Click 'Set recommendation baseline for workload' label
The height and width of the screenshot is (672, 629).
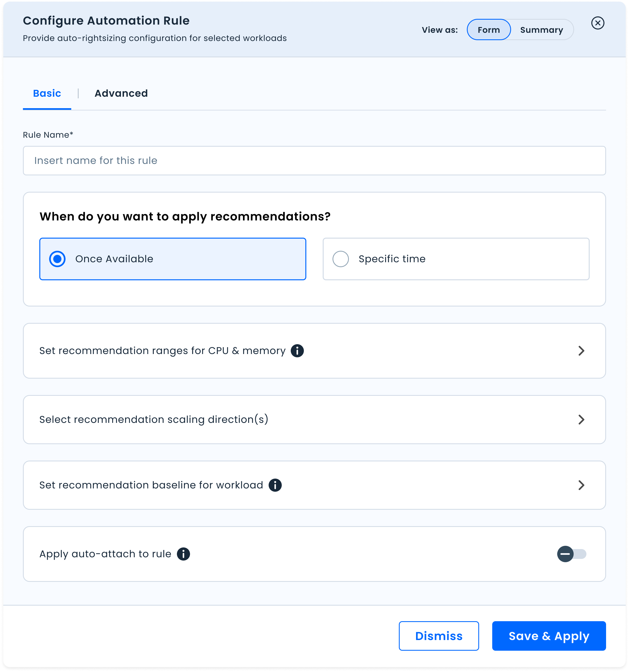(x=151, y=485)
